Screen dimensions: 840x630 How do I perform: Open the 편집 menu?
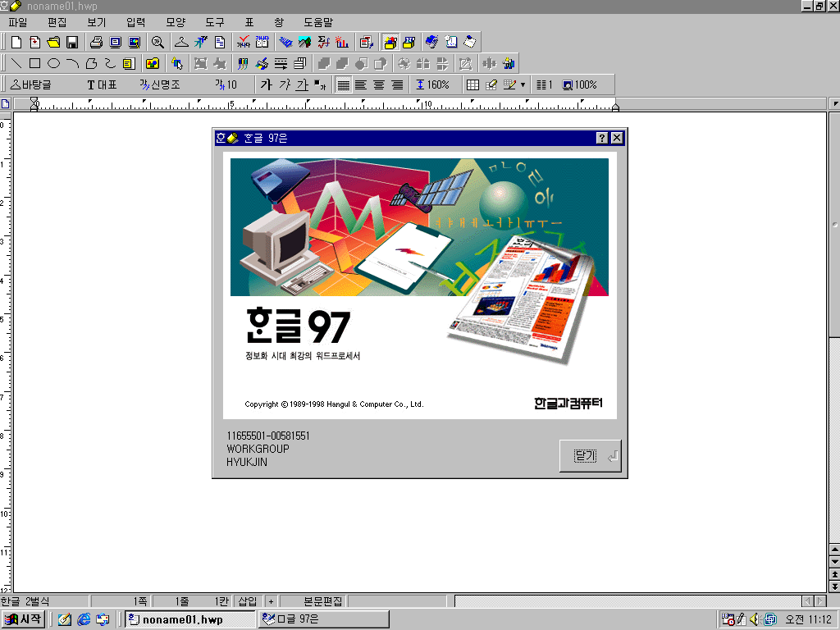[57, 22]
